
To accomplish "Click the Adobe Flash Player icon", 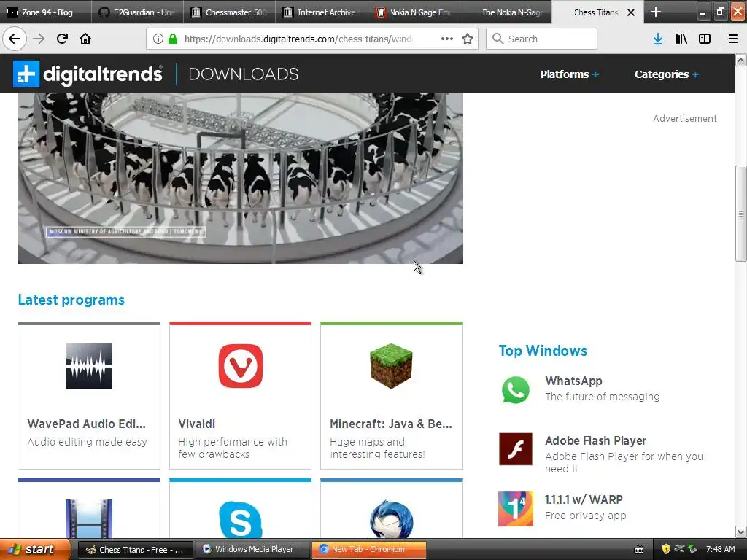I will [516, 449].
